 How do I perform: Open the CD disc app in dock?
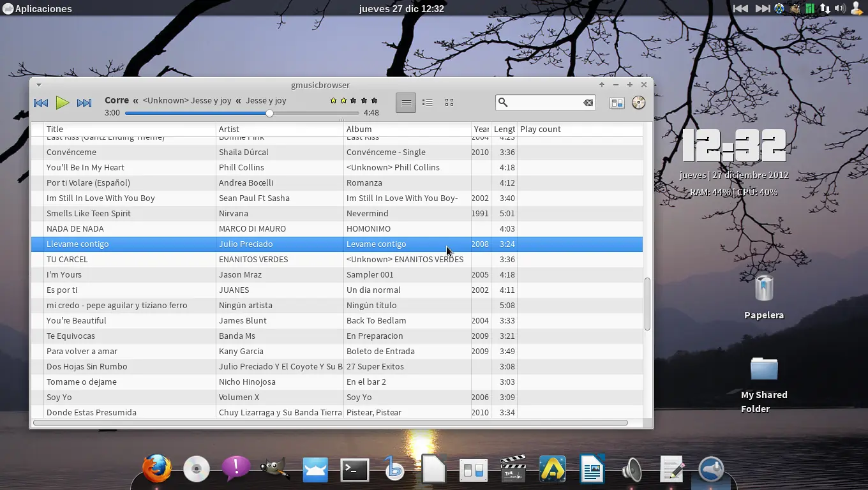197,469
